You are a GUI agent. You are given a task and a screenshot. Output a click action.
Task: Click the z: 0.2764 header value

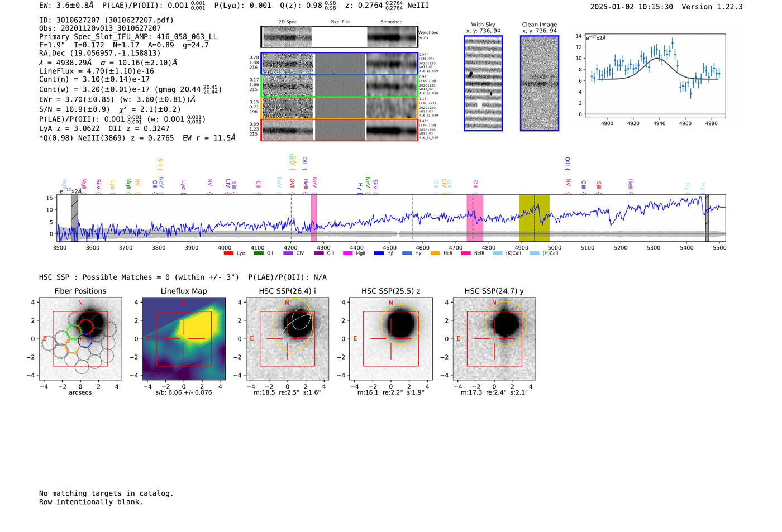374,6
